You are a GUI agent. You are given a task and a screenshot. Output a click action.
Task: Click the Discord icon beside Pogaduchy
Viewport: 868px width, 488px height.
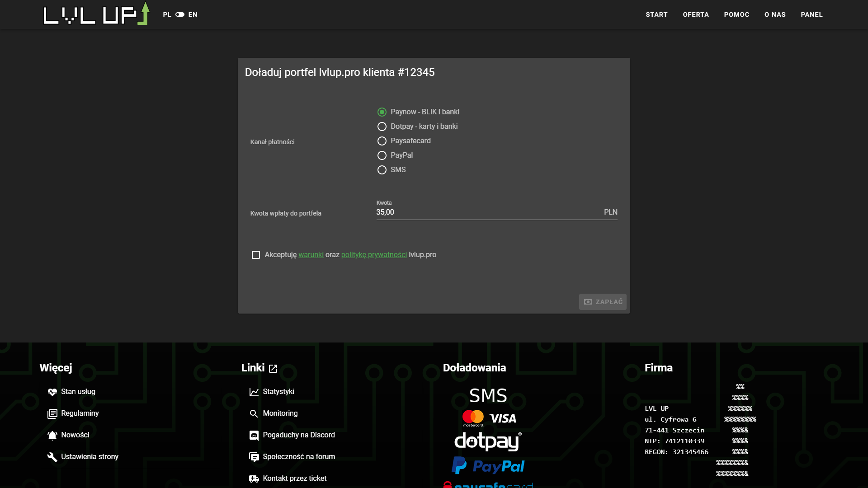pyautogui.click(x=254, y=435)
